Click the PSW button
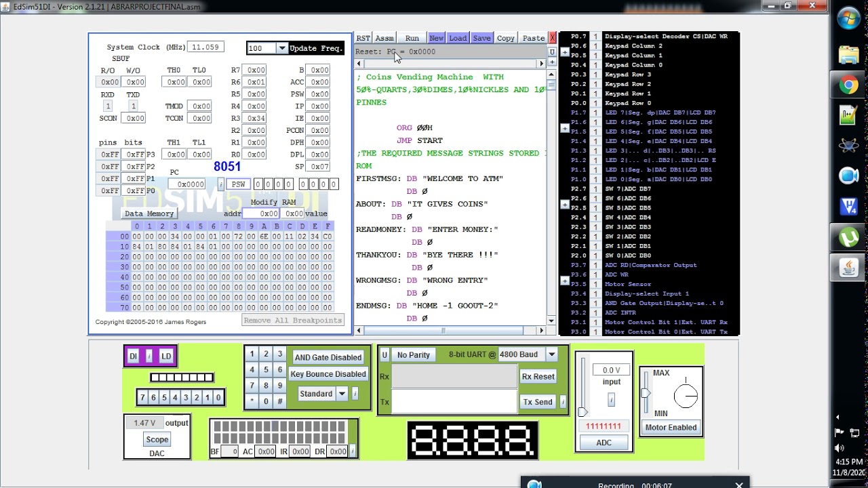The image size is (868, 488). pos(239,184)
